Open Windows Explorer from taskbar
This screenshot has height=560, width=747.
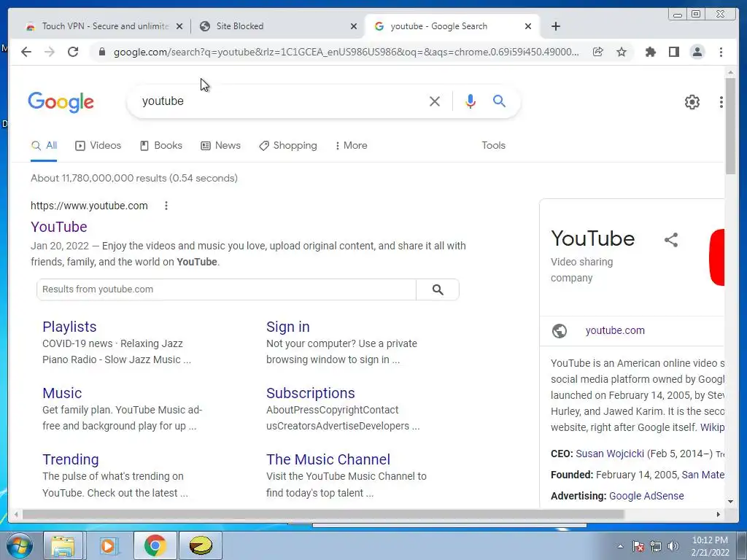click(x=63, y=545)
